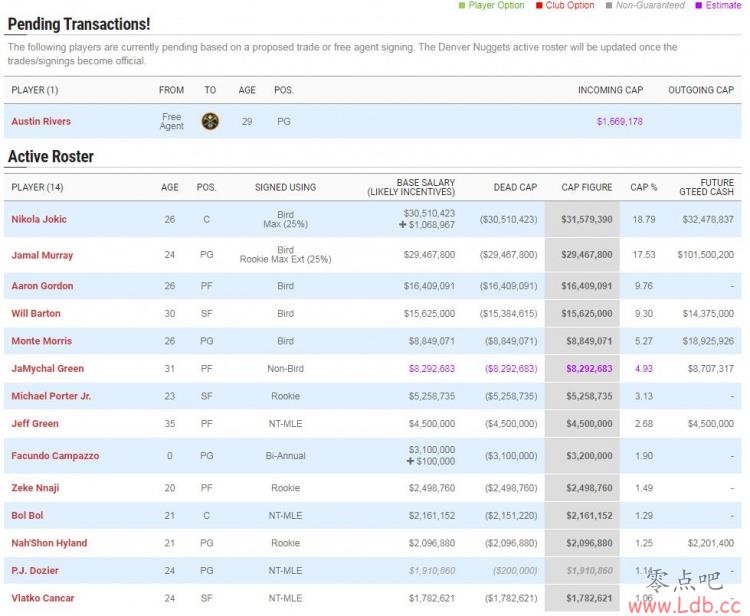Select Zeke Nnaji cap figure $2,498,760
750x616 pixels.
[589, 488]
